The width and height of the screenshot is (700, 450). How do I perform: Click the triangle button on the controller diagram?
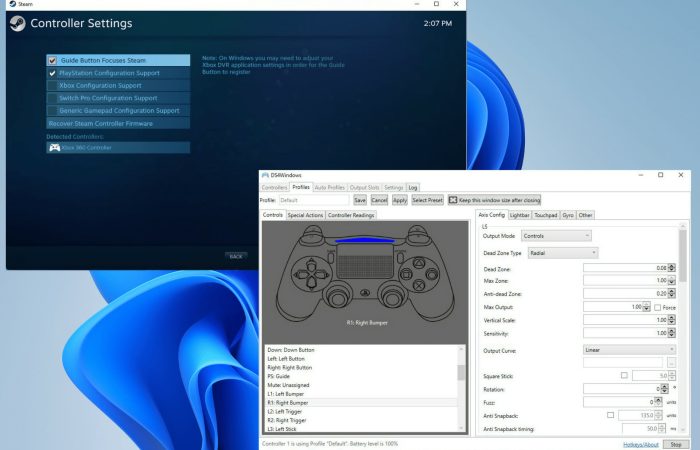419,262
